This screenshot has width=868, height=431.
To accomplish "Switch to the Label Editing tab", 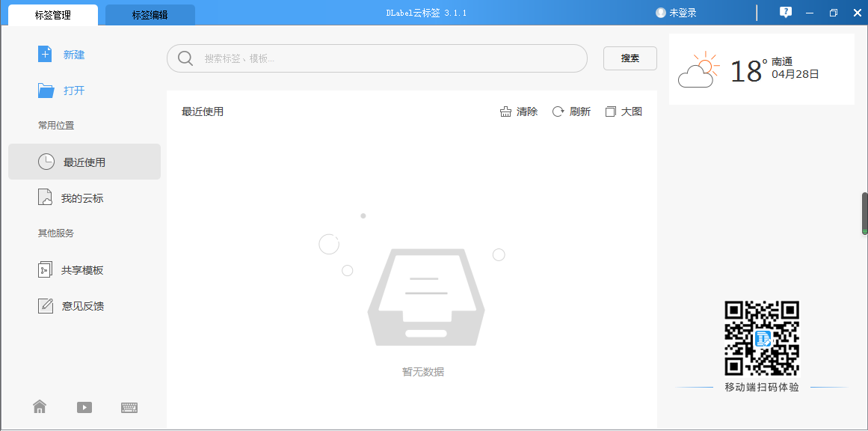I will click(150, 15).
